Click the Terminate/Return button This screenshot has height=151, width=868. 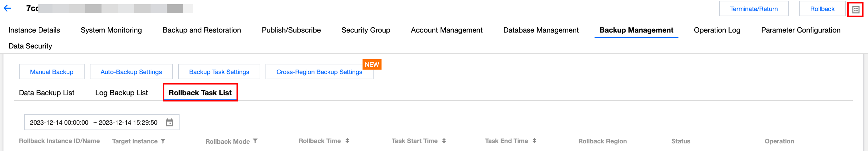coord(754,9)
